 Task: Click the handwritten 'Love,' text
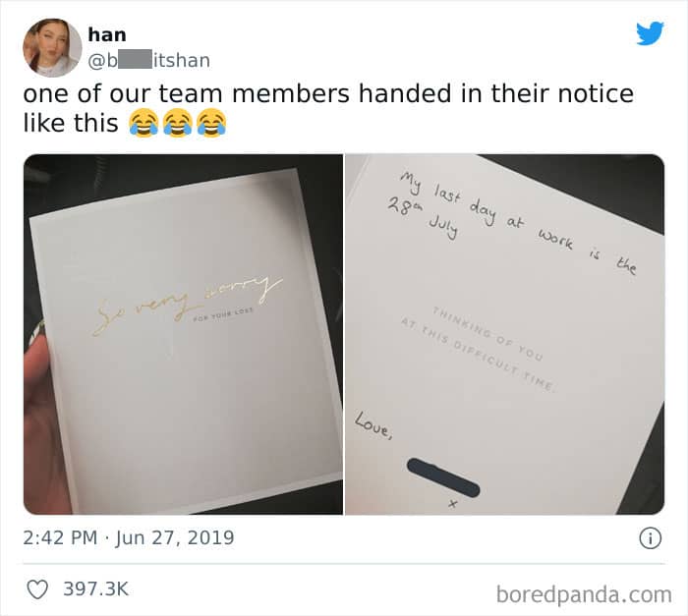click(x=373, y=424)
